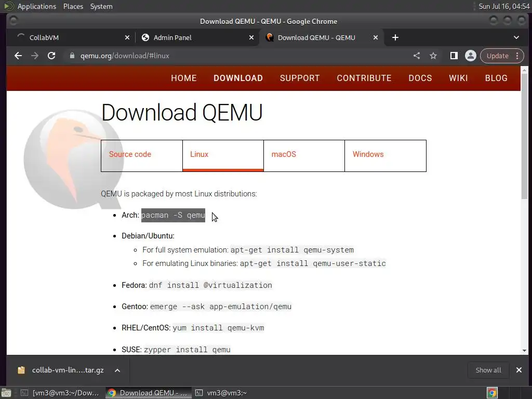Click 'apt-get install qemu-system' command
The height and width of the screenshot is (399, 532).
click(x=292, y=250)
